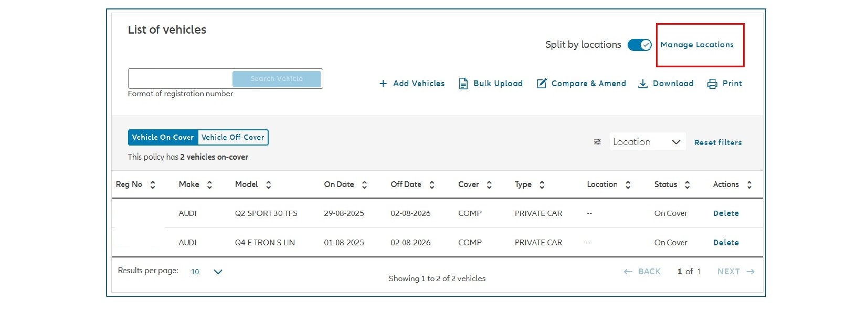Click the Search Vehicle button
868x310 pixels.
[277, 79]
